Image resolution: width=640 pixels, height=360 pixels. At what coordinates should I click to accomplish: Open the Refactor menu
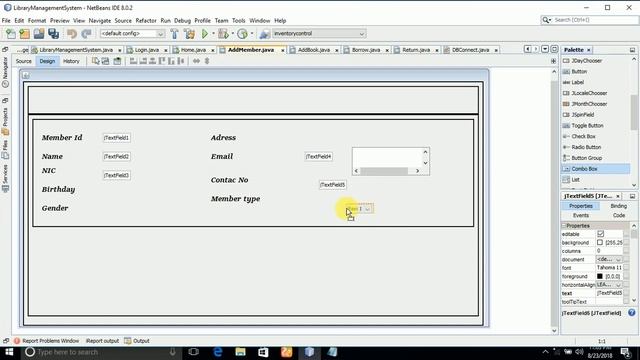(146, 20)
